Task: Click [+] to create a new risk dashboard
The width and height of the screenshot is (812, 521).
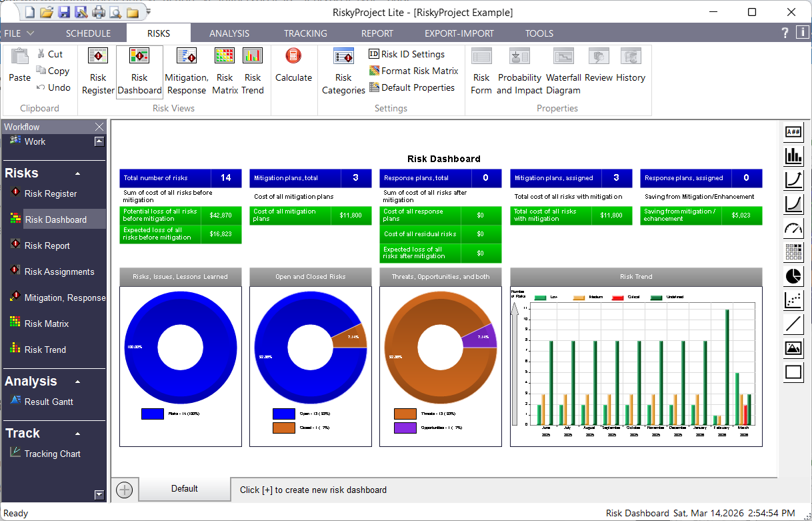Action: coord(125,489)
